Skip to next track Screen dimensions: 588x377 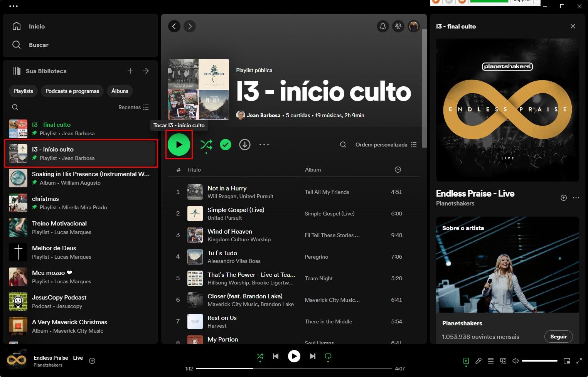click(313, 356)
